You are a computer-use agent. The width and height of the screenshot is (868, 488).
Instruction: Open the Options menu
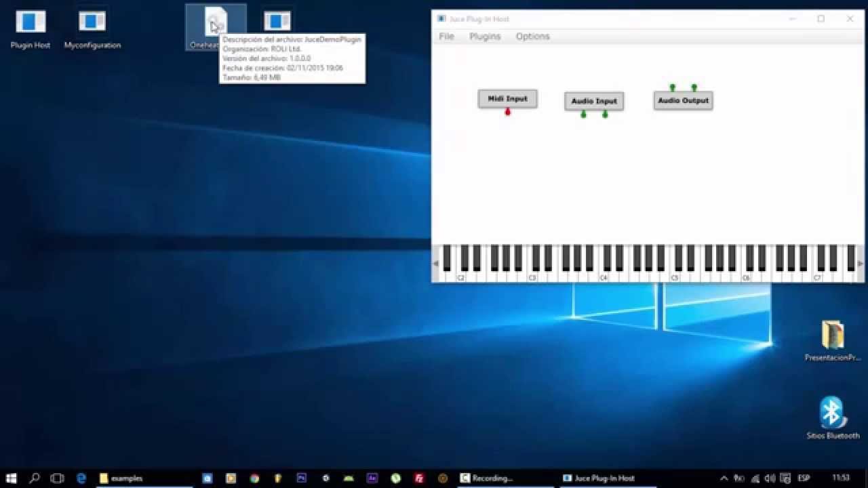tap(532, 37)
